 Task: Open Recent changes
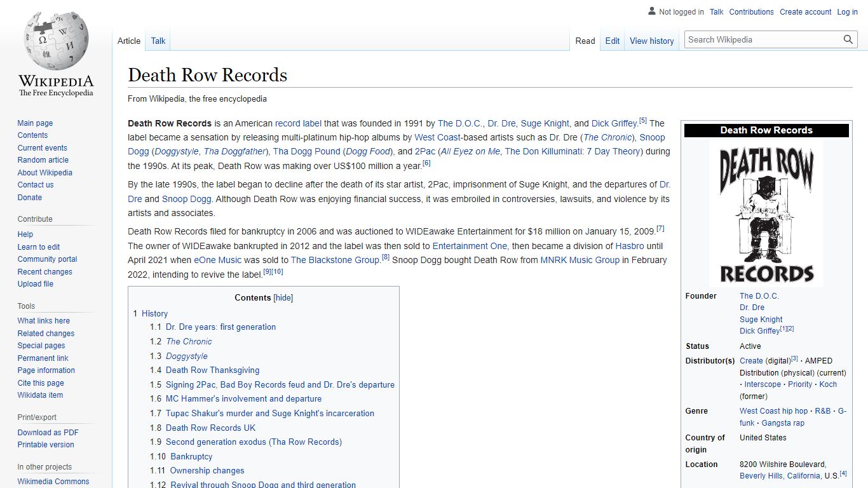pos(44,272)
